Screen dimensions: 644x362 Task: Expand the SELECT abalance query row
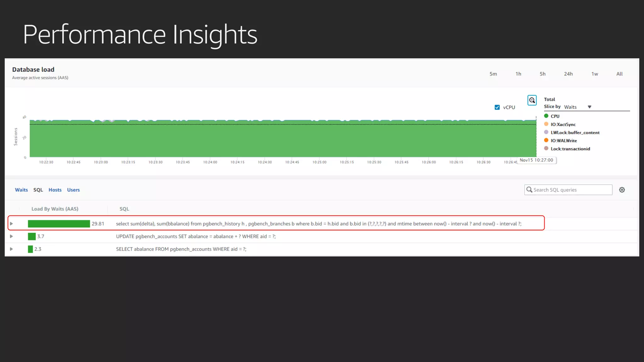(11, 249)
